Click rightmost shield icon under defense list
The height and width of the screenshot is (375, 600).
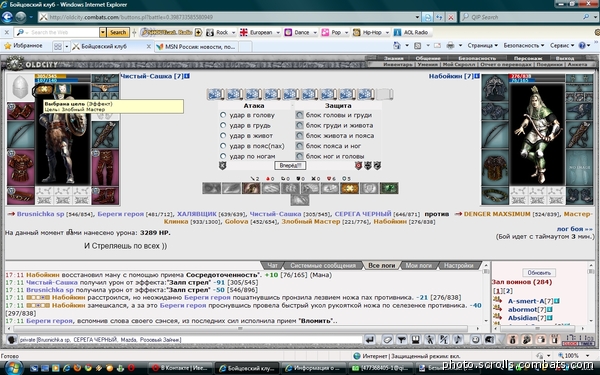[377, 166]
